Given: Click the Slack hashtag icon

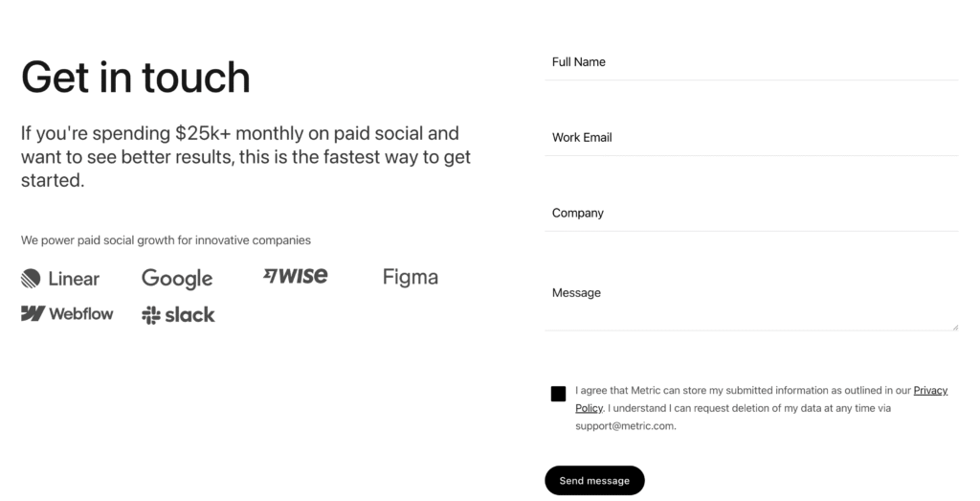Looking at the screenshot, I should tap(150, 315).
